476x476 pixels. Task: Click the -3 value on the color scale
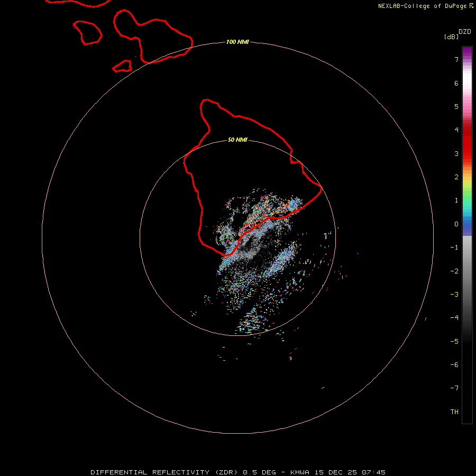tap(454, 295)
